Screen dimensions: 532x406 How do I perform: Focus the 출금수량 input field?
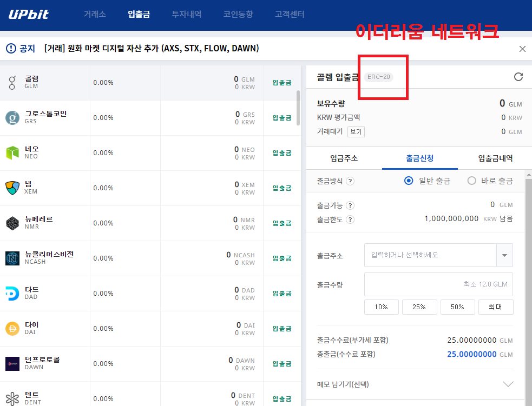click(438, 284)
